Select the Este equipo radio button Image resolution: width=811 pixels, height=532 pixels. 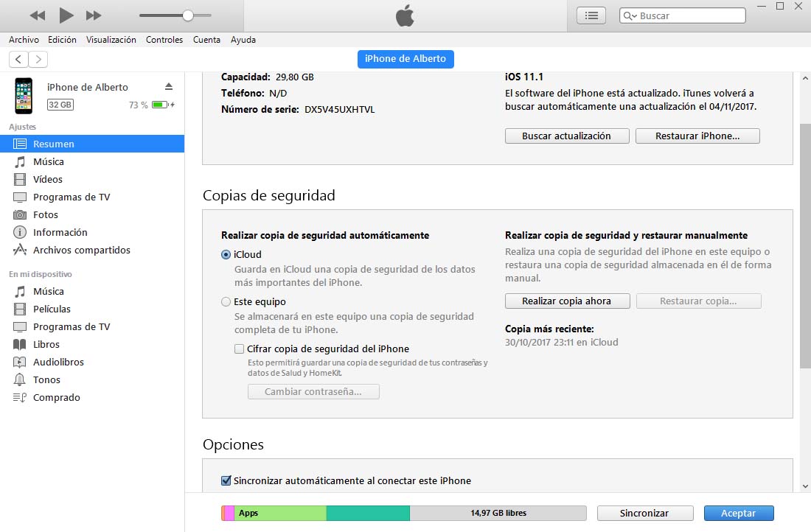pos(226,302)
